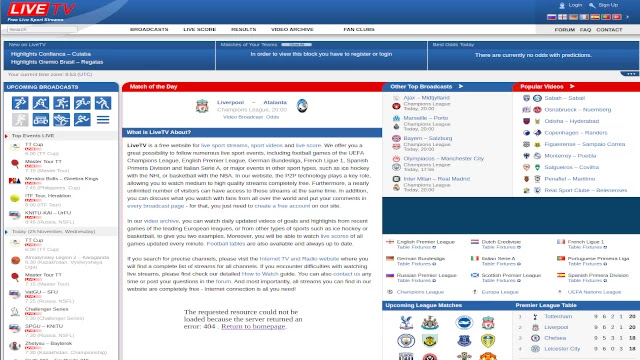Click Newcastle crest in Upcoming League Matches
Image resolution: width=640 pixels, height=360 pixels.
[x=430, y=322]
